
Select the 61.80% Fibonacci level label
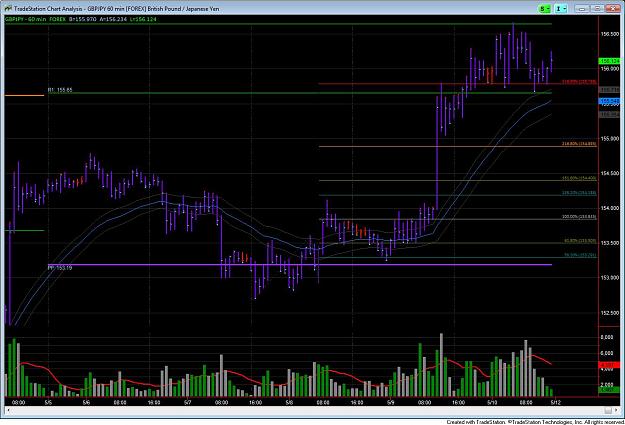pos(580,241)
